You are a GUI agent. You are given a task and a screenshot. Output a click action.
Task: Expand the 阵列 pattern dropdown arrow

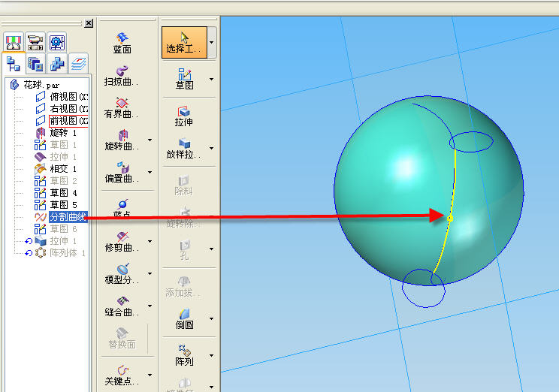click(212, 355)
